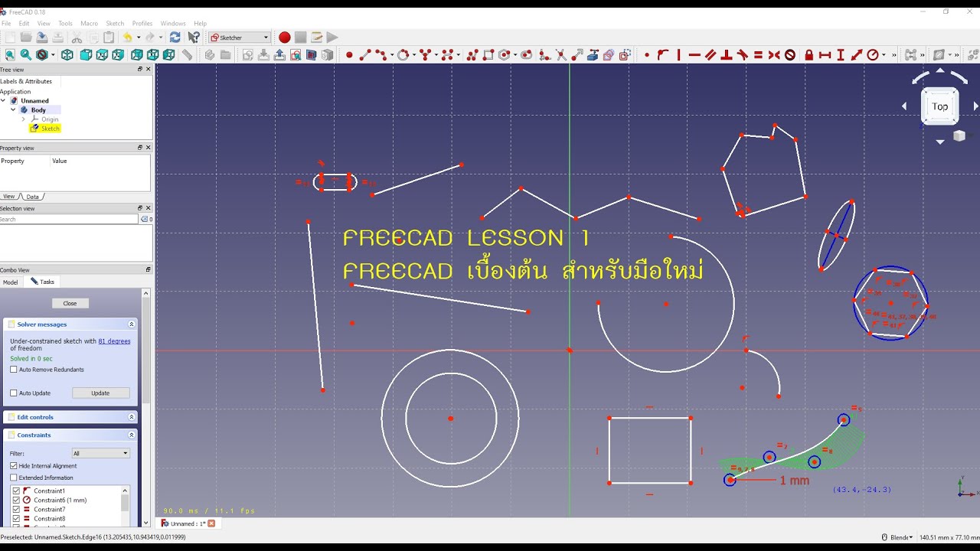The width and height of the screenshot is (980, 551).
Task: Click the Top face of navigation cube
Action: pyautogui.click(x=939, y=106)
